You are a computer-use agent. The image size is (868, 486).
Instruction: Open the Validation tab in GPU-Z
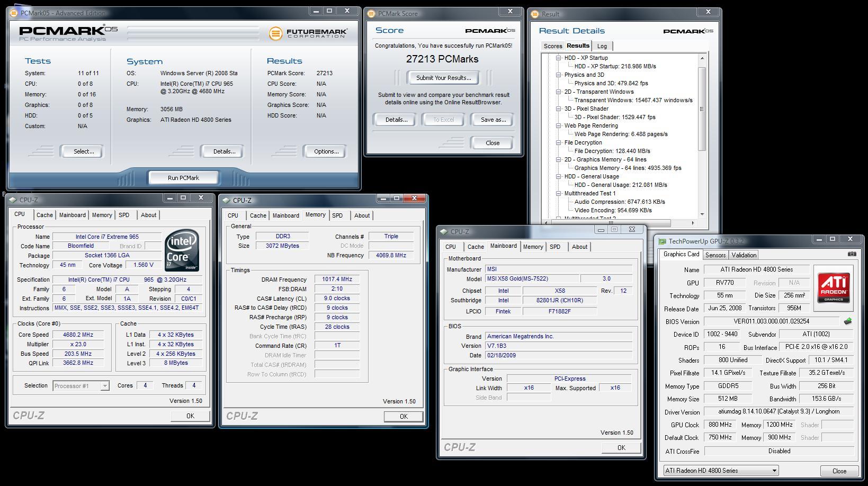[x=744, y=255]
